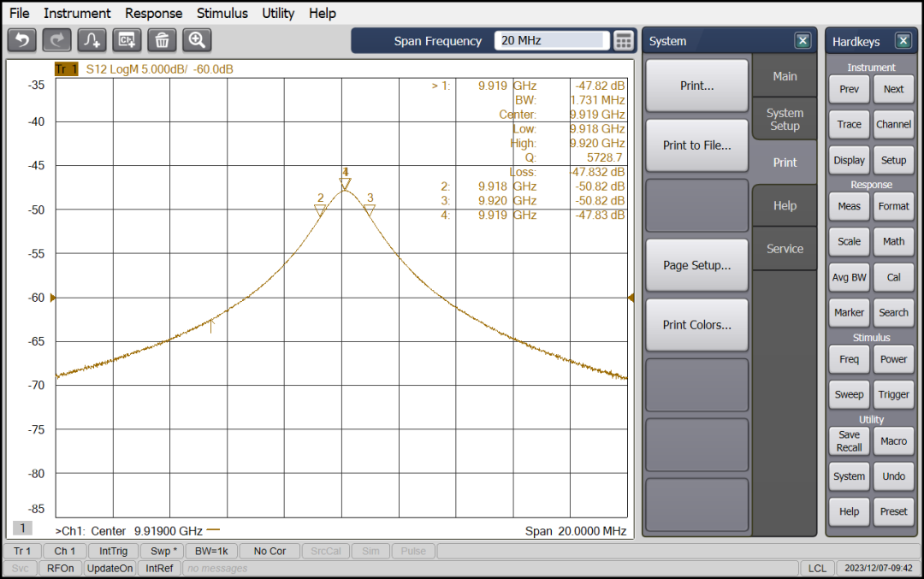Click the Print... softkey
924x579 pixels.
696,86
